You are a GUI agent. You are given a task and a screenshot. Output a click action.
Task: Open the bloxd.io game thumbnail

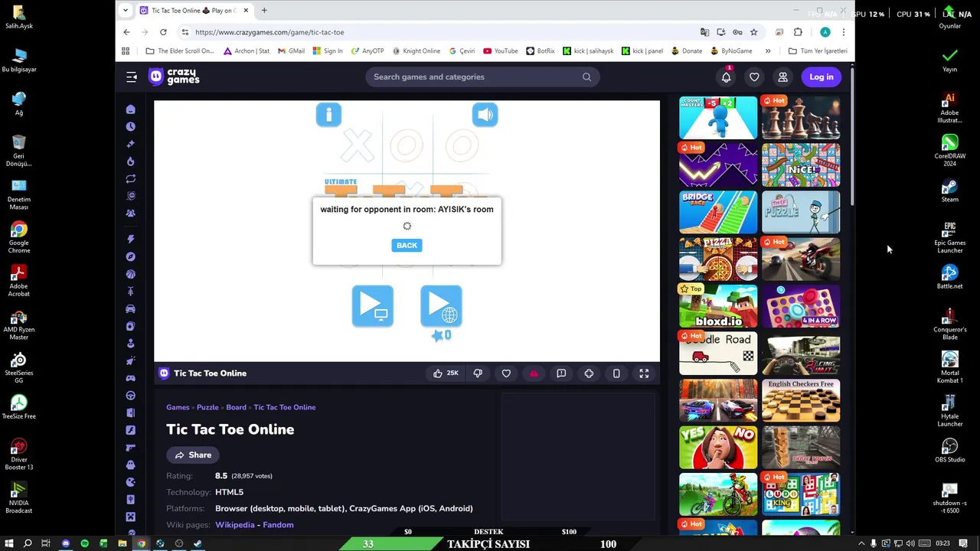[718, 305]
